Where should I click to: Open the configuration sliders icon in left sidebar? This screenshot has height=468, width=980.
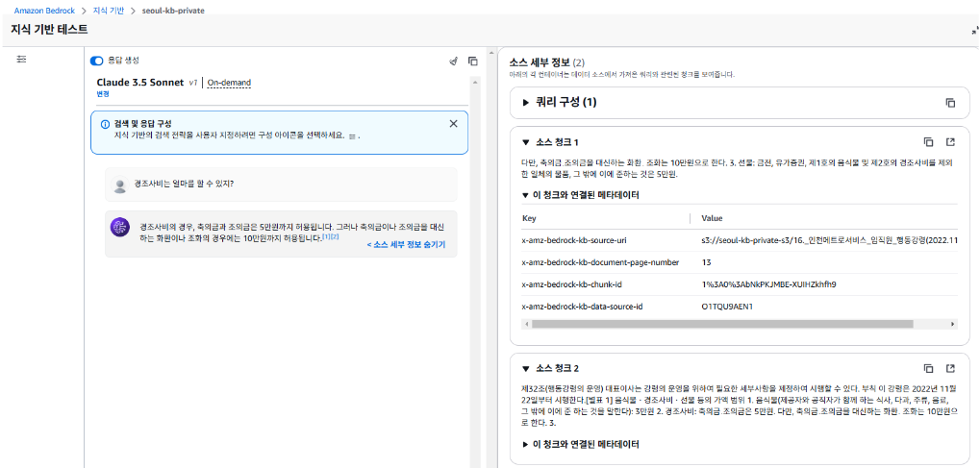pos(22,59)
